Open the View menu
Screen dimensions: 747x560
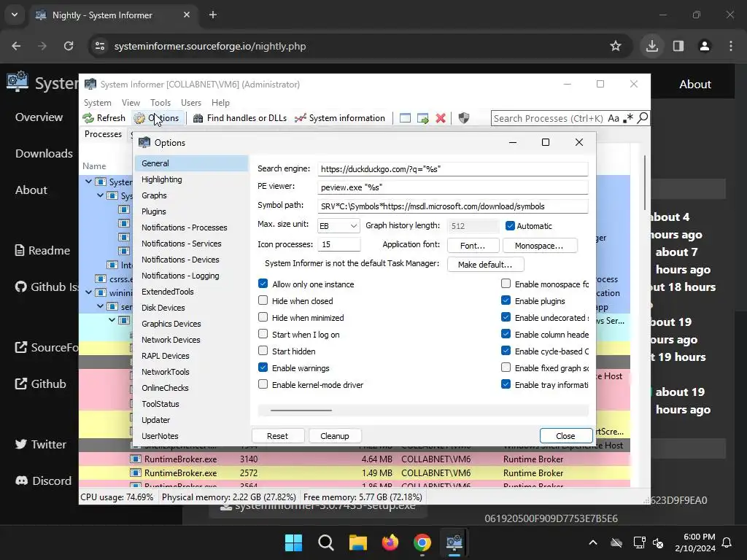click(131, 102)
